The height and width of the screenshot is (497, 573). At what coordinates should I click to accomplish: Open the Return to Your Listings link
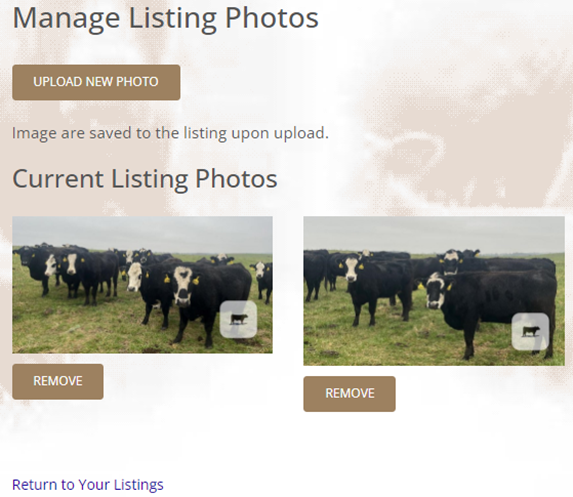point(88,485)
